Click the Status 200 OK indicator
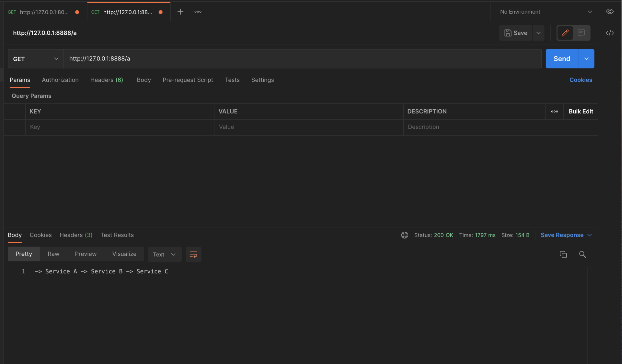The image size is (622, 364). click(433, 235)
